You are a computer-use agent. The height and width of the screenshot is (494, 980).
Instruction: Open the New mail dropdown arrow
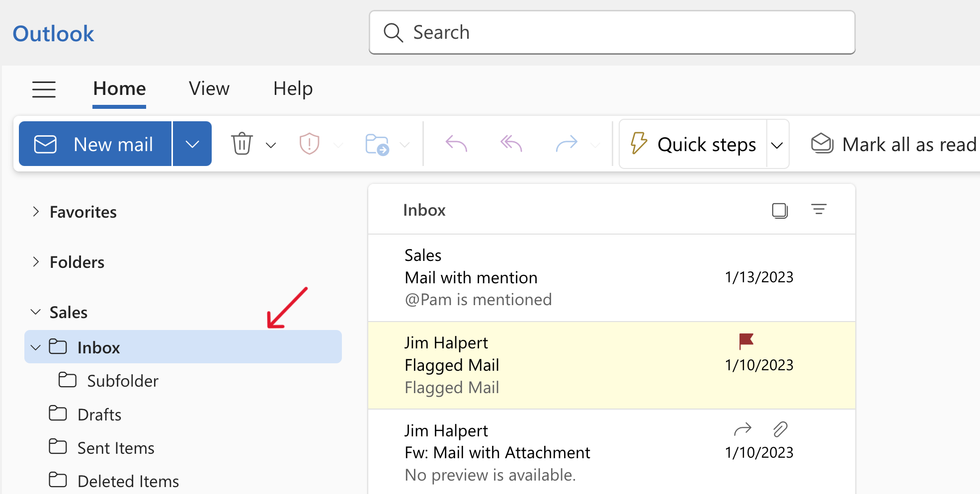(x=192, y=144)
